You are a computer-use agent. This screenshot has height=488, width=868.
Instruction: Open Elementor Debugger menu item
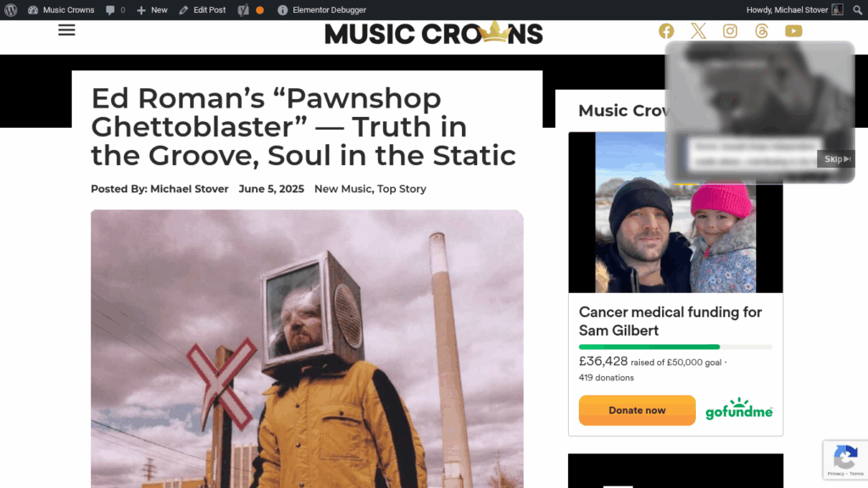point(321,10)
